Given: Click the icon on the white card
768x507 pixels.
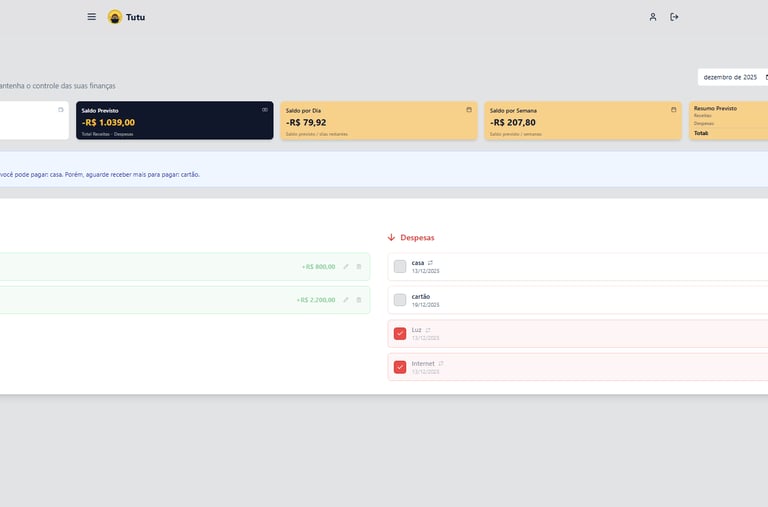Looking at the screenshot, I should coord(61,110).
